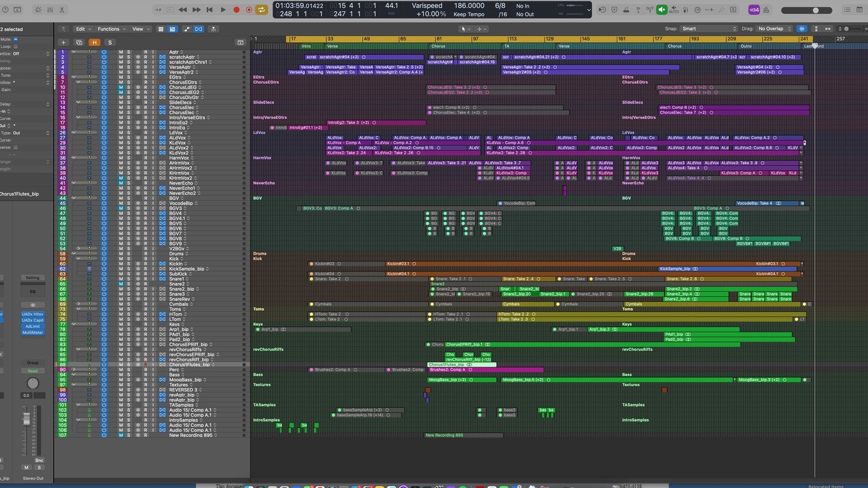Add a new track with plus button
Screen dimensions: 868x488
coord(63,42)
